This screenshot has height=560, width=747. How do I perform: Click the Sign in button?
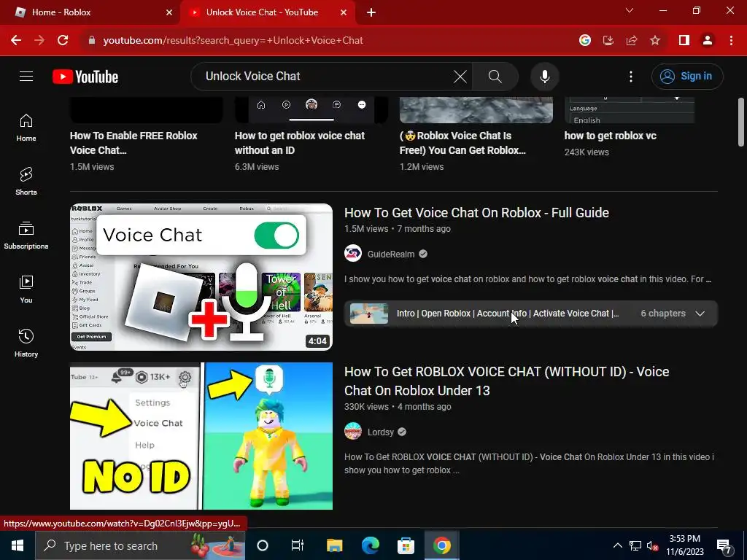[687, 76]
